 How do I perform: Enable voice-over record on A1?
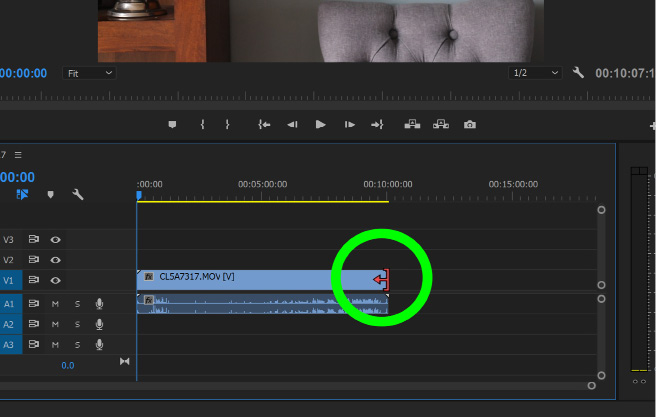point(99,304)
